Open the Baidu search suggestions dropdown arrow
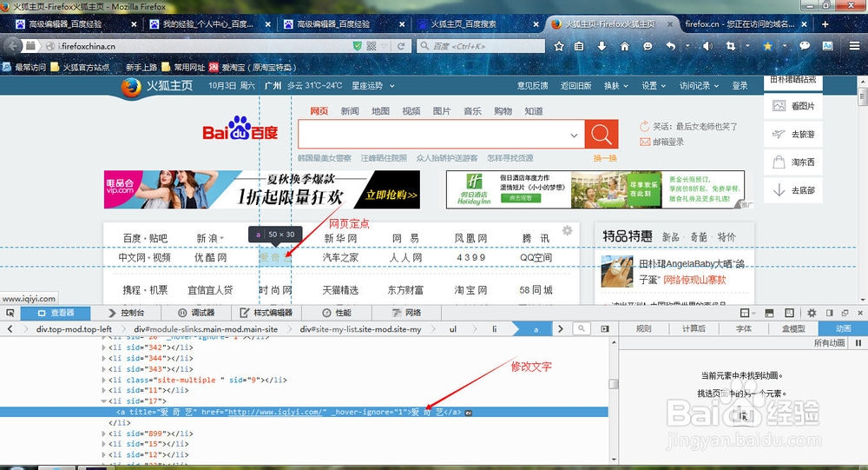 574,135
